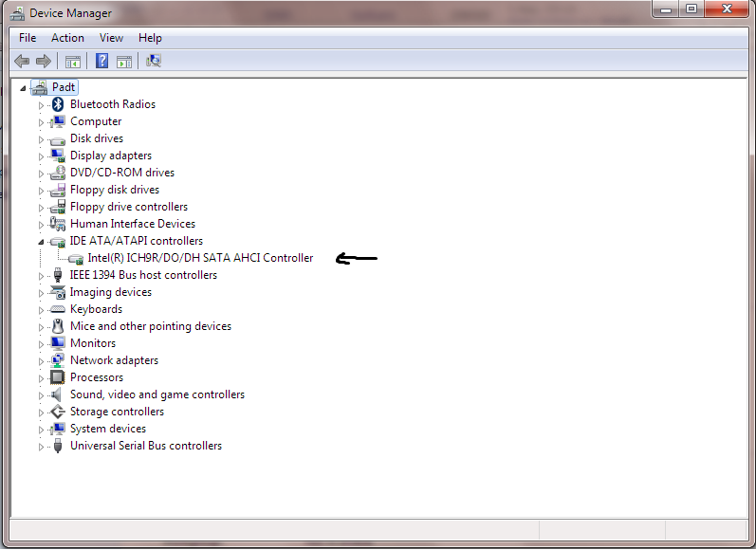The height and width of the screenshot is (550, 756).
Task: Select the Storage controllers label
Action: (x=118, y=412)
